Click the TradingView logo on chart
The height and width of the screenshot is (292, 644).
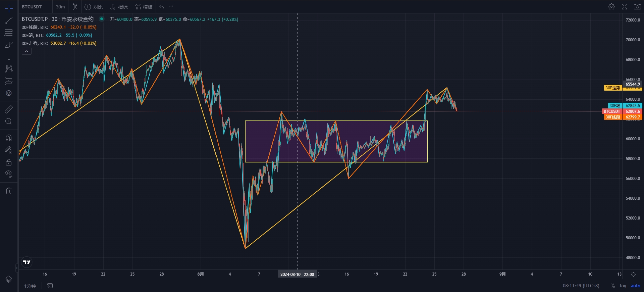[27, 262]
